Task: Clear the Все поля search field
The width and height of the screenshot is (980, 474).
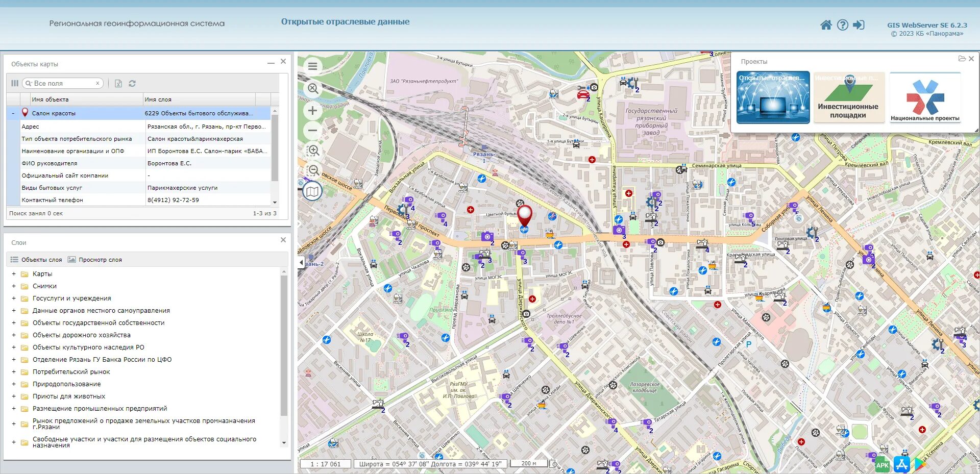Action: 97,83
